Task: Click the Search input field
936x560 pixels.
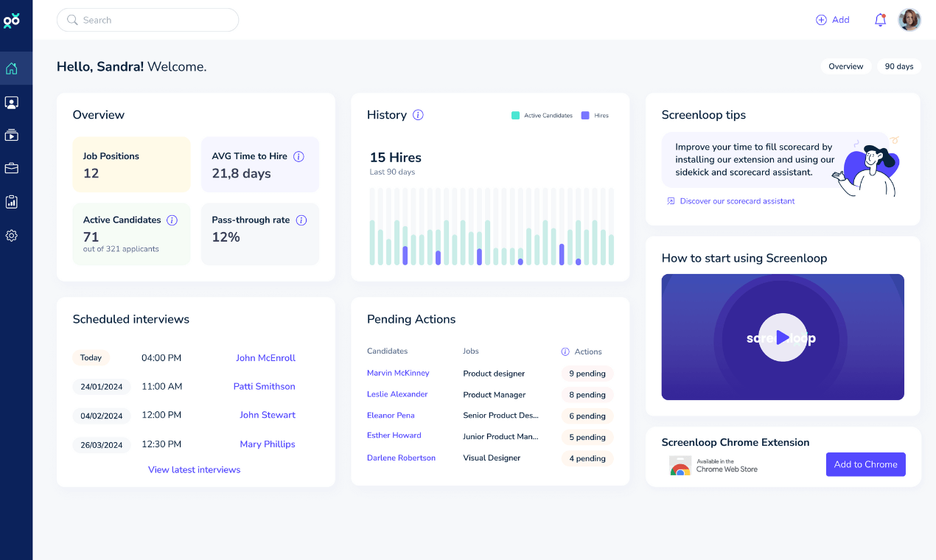Action: [x=147, y=20]
